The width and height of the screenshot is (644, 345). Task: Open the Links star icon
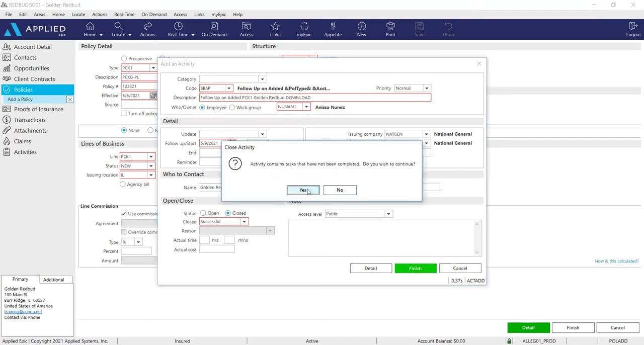275,29
